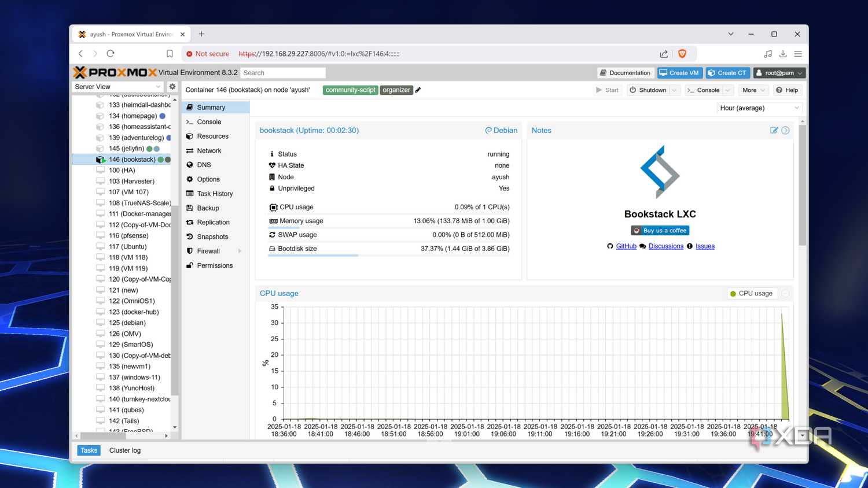The height and width of the screenshot is (488, 868).
Task: Open browser tab list chevron
Action: click(731, 34)
